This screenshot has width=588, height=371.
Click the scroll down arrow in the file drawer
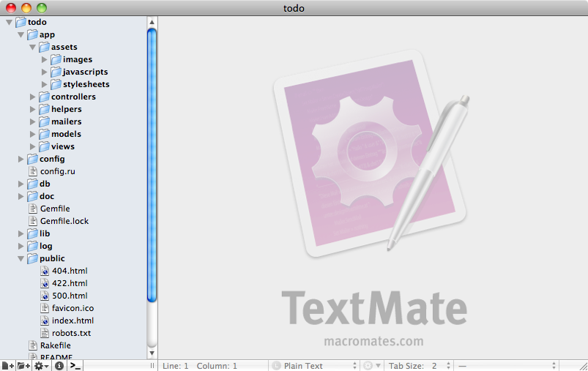(152, 353)
